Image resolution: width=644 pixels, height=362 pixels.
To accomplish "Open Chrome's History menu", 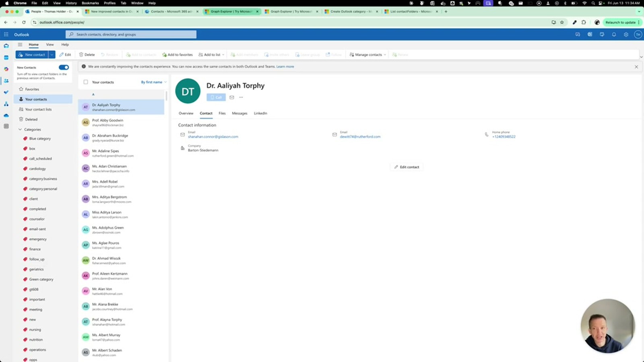I will coord(71,3).
